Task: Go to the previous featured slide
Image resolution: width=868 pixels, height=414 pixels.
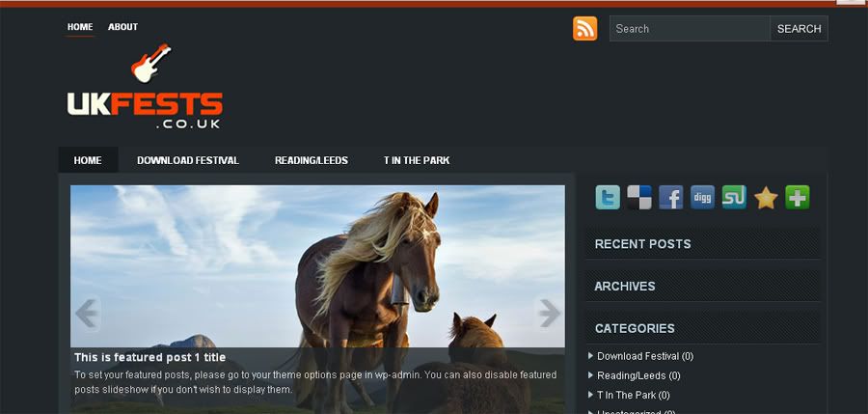Action: [87, 314]
